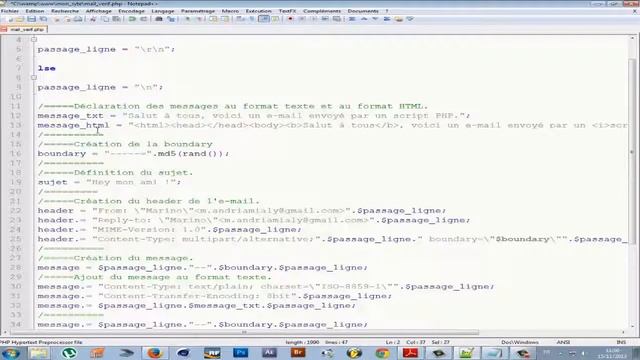Click the length : 1090 status entry
This screenshot has width=640, height=360.
[302, 342]
